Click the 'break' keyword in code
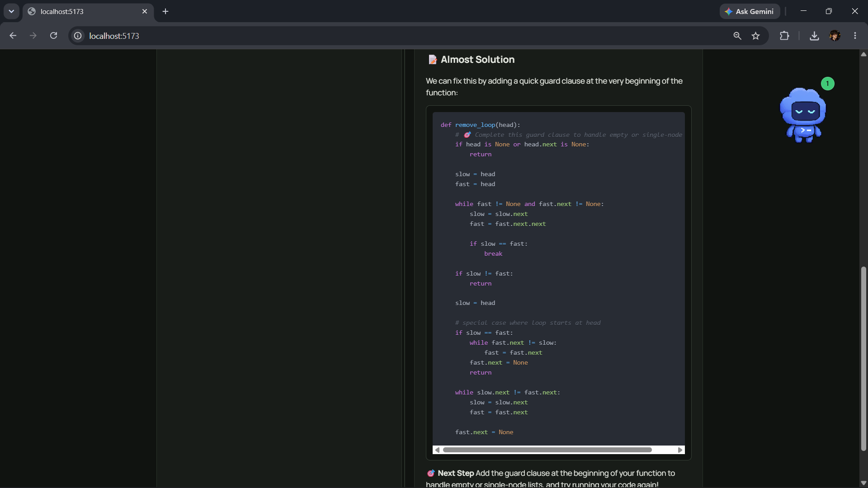The image size is (868, 488). [x=493, y=254]
